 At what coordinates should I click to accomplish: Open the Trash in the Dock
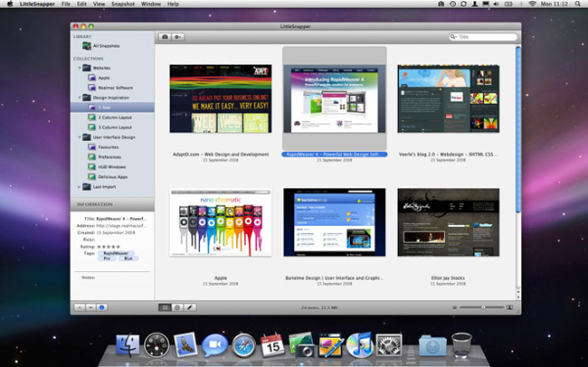point(461,345)
